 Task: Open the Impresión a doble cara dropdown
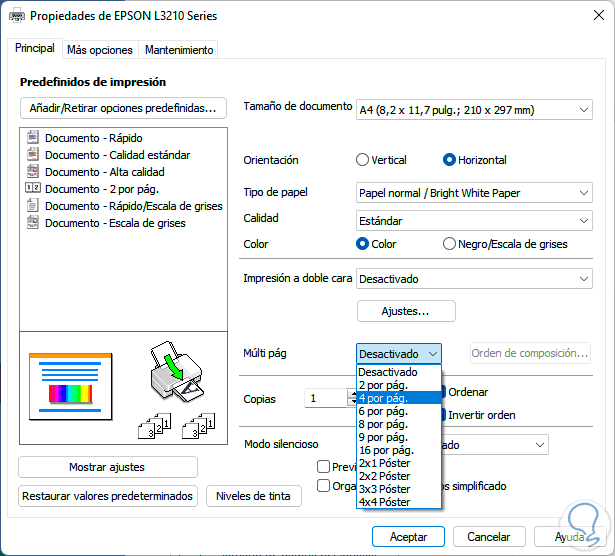pos(474,279)
